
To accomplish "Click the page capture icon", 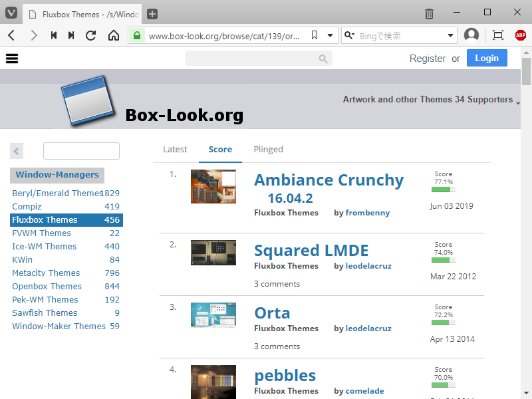I will click(497, 35).
